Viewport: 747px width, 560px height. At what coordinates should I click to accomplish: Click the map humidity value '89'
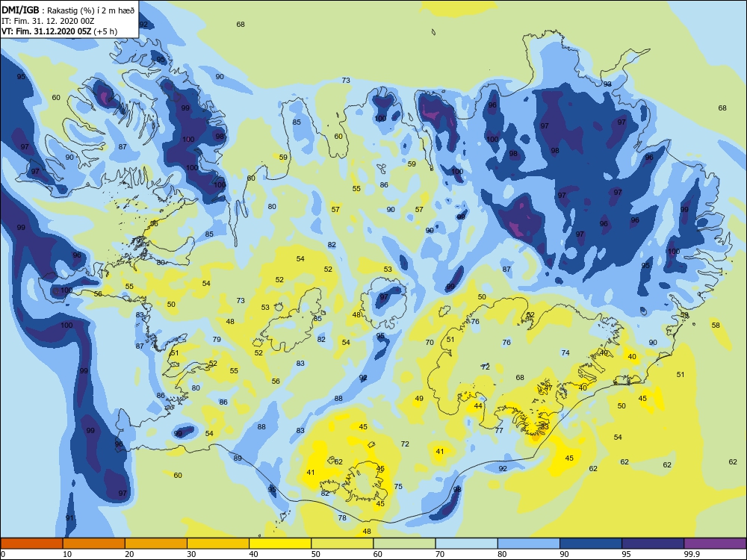(238, 458)
